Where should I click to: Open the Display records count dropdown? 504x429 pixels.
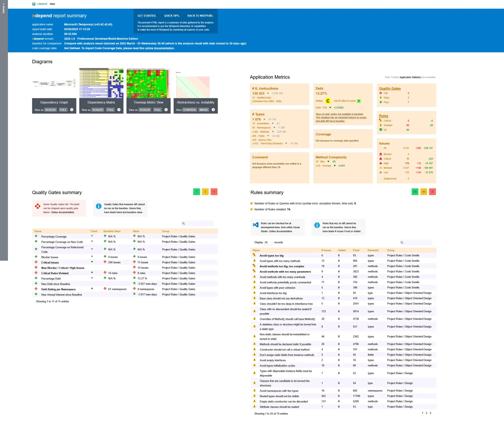(x=269, y=242)
